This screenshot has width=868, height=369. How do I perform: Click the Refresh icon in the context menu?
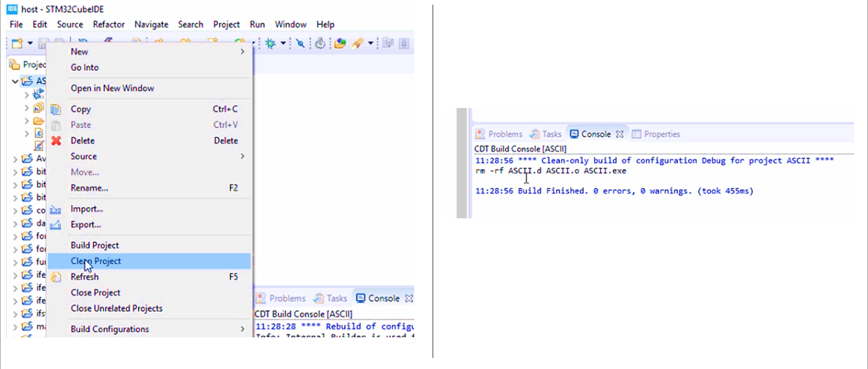click(56, 276)
